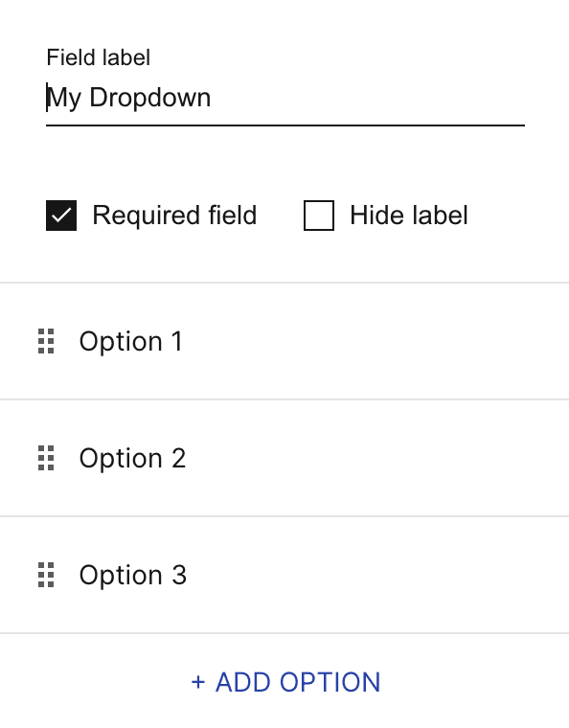Select the Option 1 entry text
This screenshot has width=569, height=728.
(131, 341)
